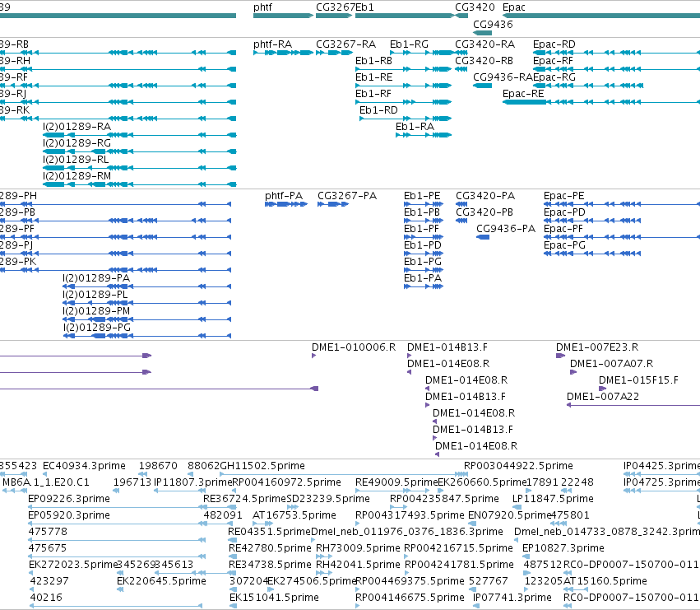
Task: Select the EK220645.5prime EST label
Action: pyautogui.click(x=161, y=581)
